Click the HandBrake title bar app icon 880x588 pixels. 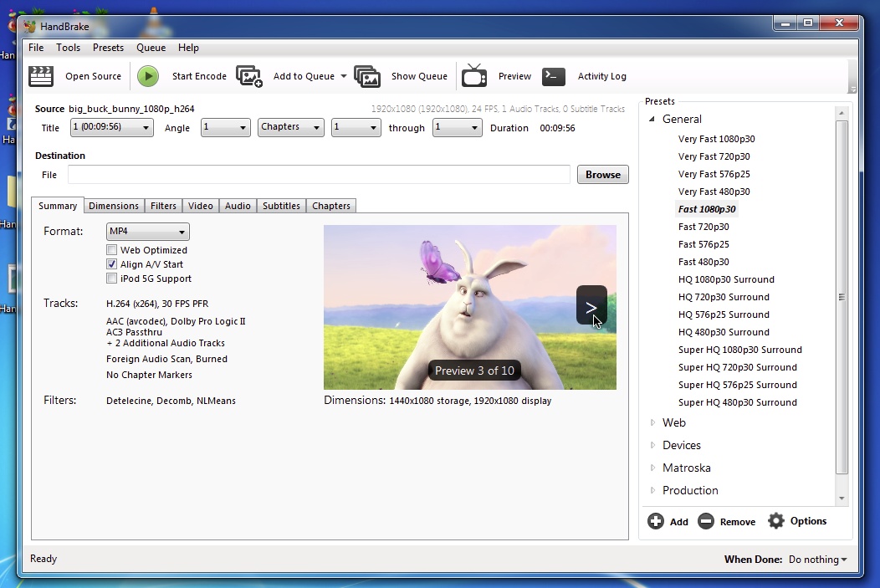[30, 27]
